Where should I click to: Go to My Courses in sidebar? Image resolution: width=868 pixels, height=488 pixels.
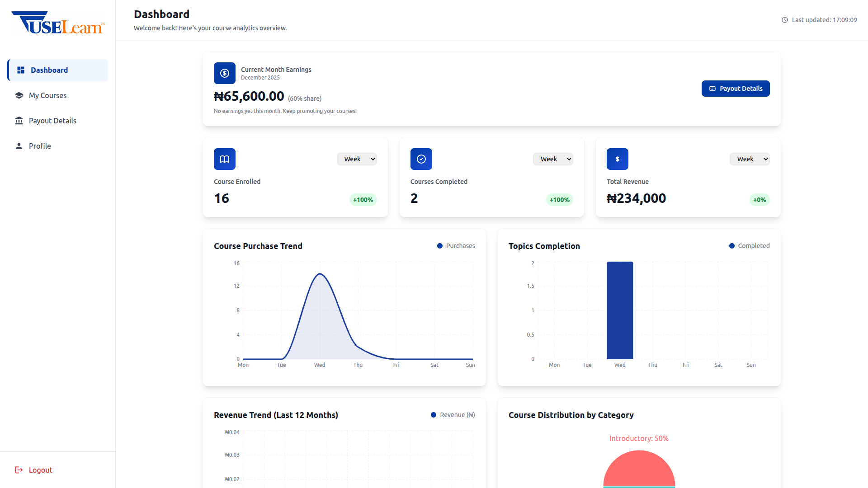point(47,95)
